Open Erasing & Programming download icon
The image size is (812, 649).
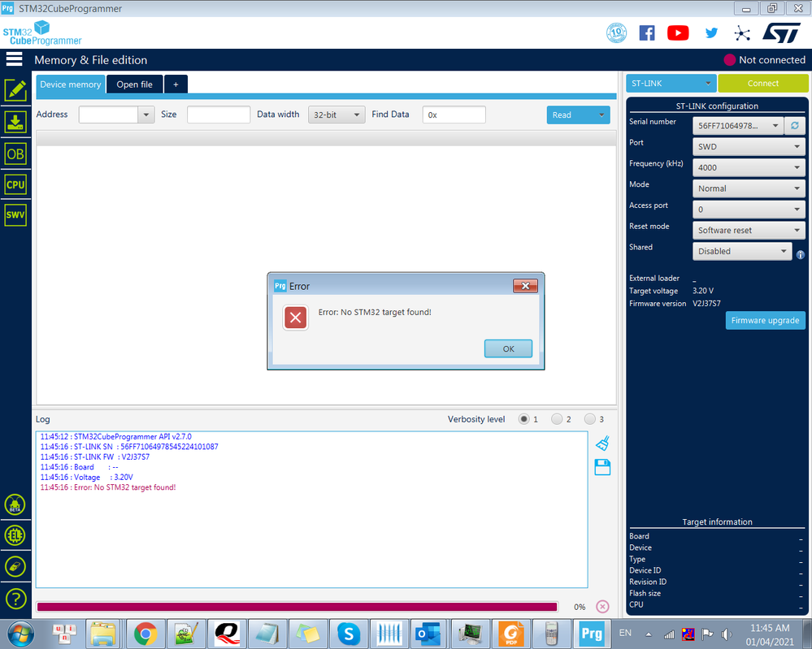tap(15, 122)
